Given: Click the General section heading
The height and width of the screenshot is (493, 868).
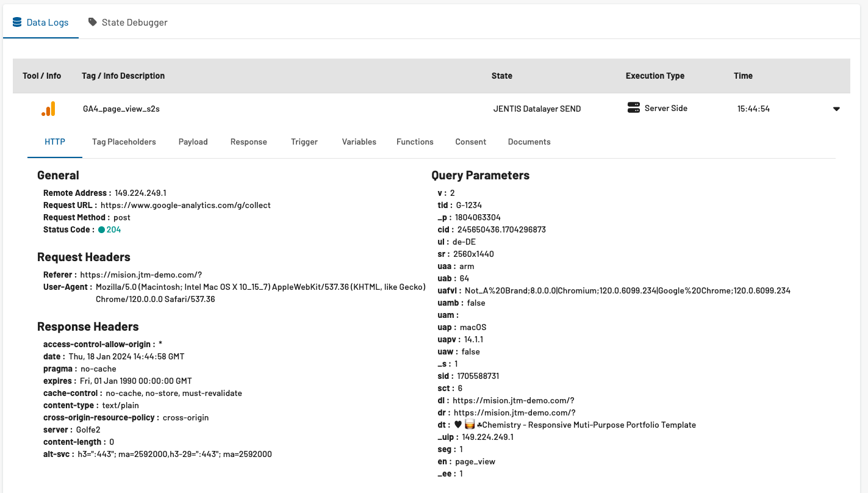Looking at the screenshot, I should point(58,175).
